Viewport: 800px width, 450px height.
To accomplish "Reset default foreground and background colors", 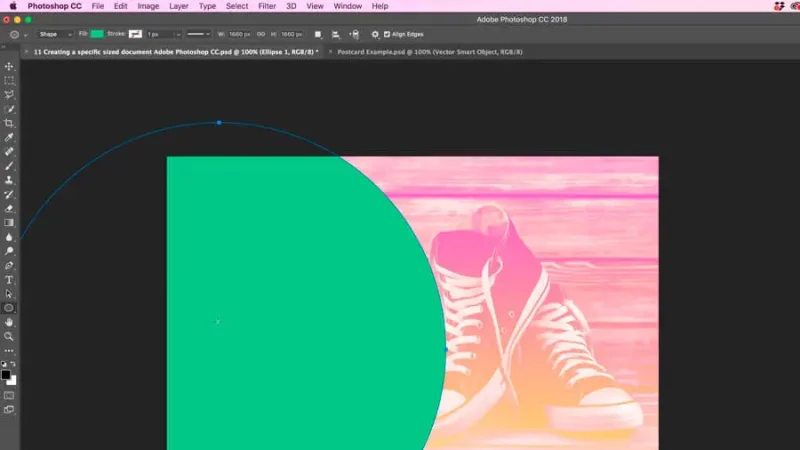I will tap(4, 364).
